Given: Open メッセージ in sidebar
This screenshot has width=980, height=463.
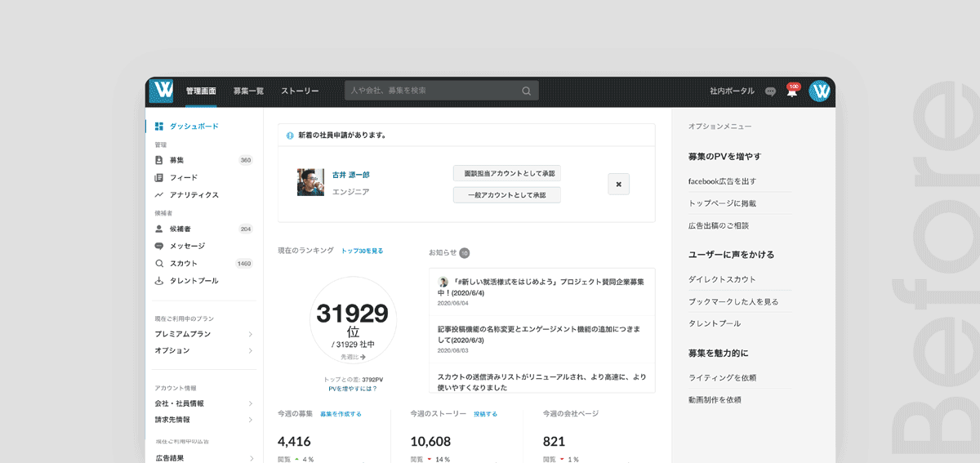Looking at the screenshot, I should coord(187,246).
